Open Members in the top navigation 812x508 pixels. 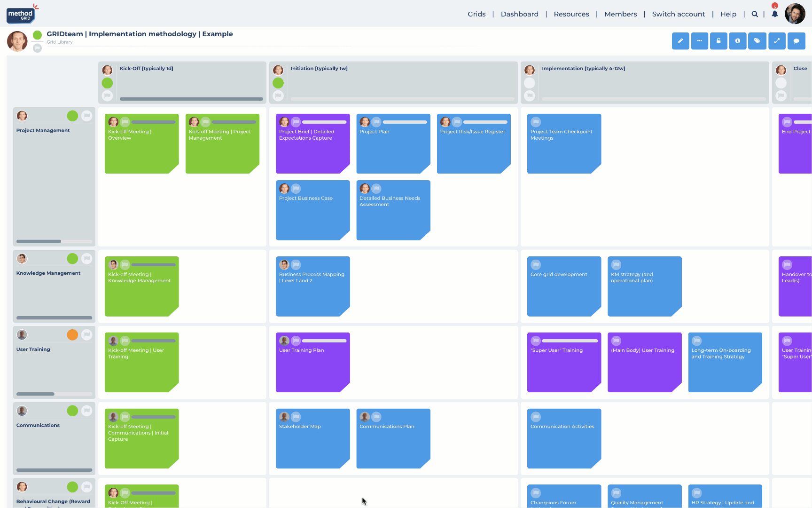621,14
